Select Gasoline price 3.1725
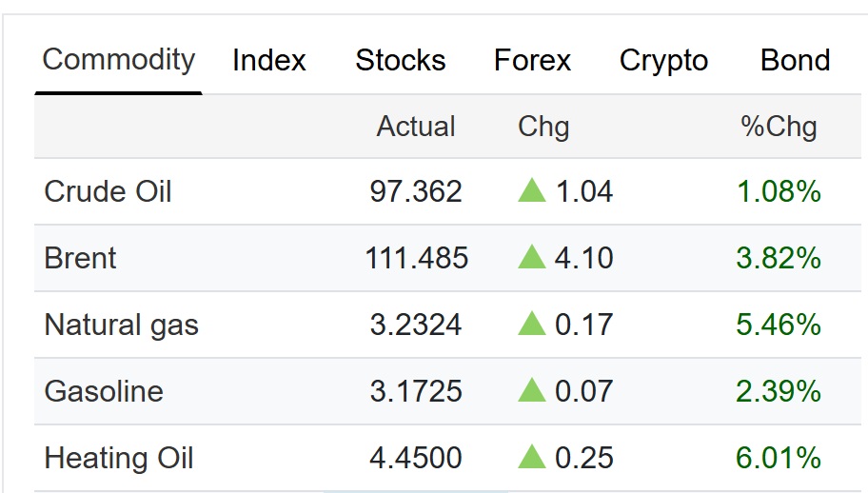Image resolution: width=868 pixels, height=493 pixels. click(x=416, y=391)
